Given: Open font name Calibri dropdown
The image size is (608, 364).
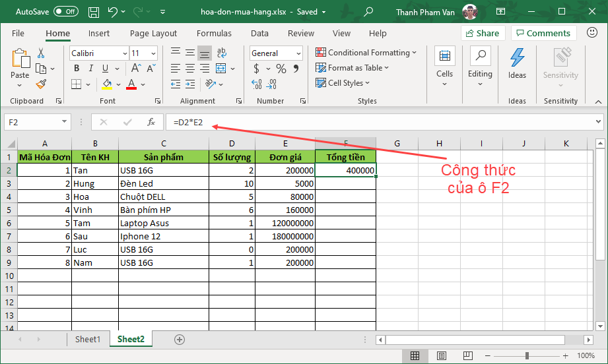Looking at the screenshot, I should (125, 53).
